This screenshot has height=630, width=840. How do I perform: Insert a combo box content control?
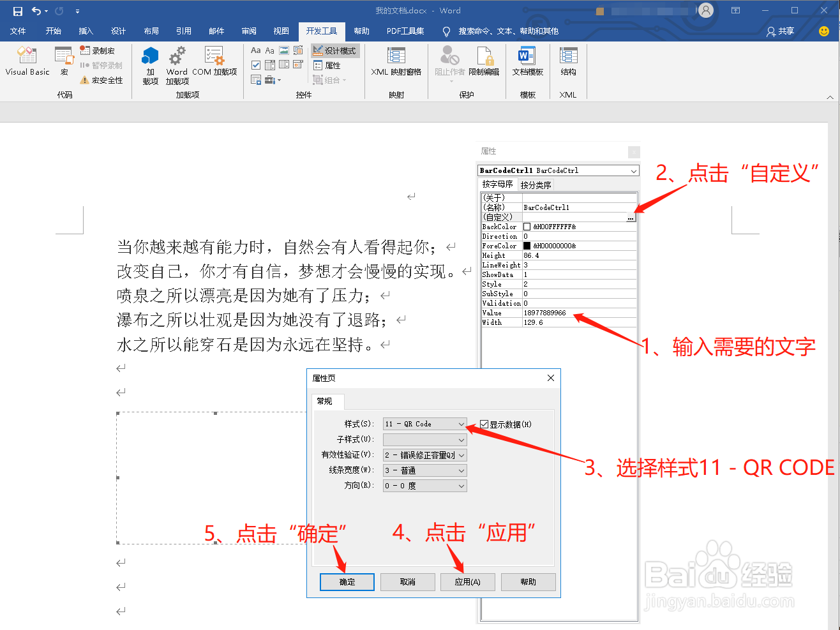tap(270, 64)
